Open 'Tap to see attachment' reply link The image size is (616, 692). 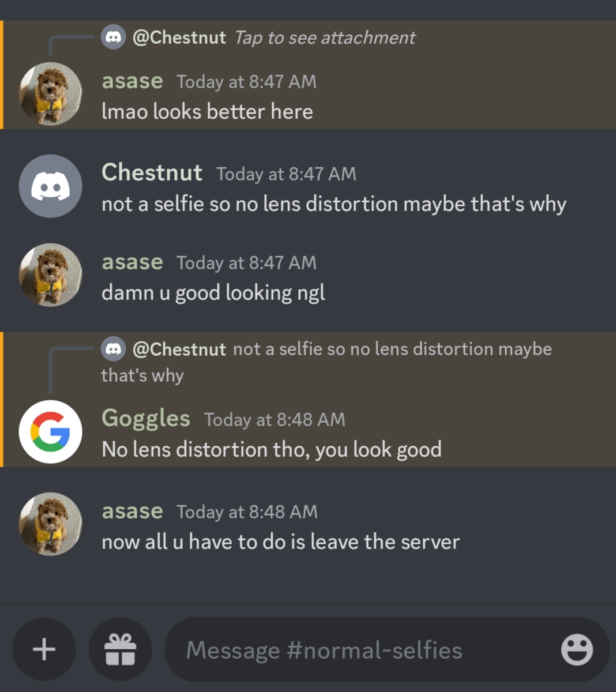tap(325, 37)
